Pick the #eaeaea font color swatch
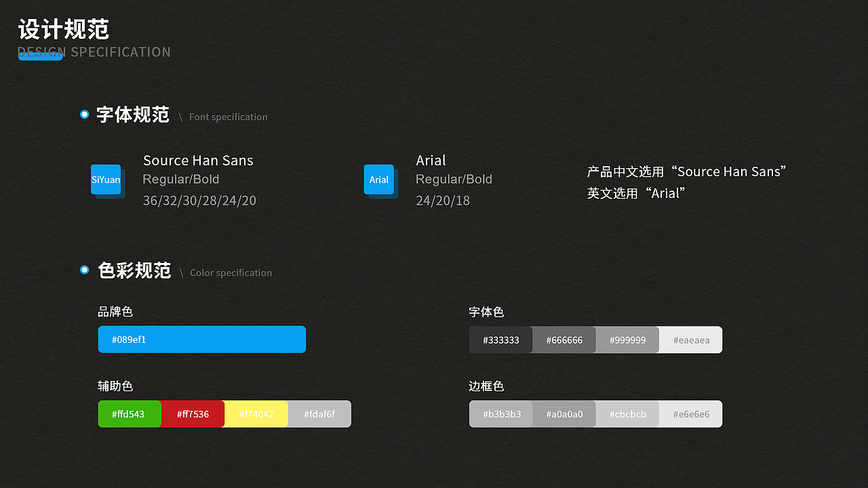868x488 pixels. [x=691, y=340]
